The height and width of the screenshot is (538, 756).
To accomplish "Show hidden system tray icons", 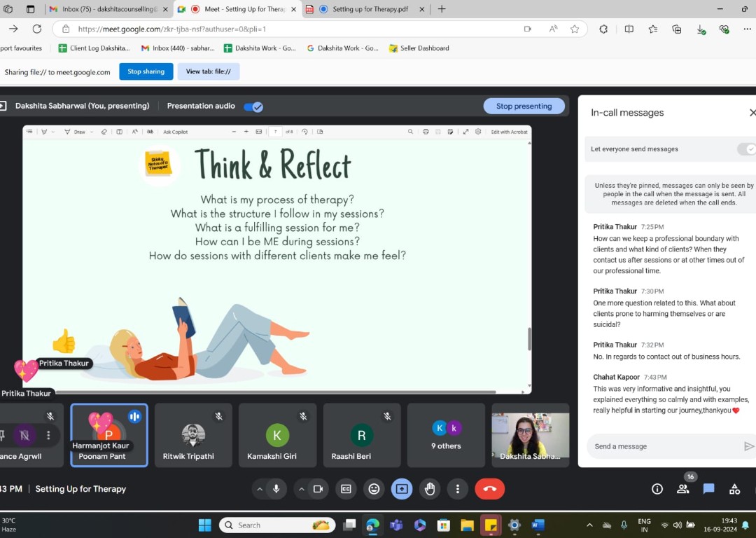I will [x=589, y=525].
